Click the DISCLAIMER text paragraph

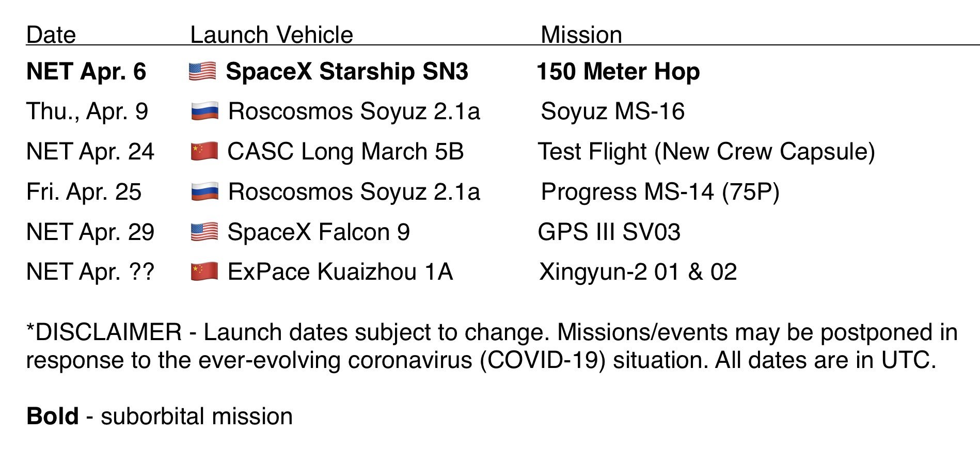491,346
